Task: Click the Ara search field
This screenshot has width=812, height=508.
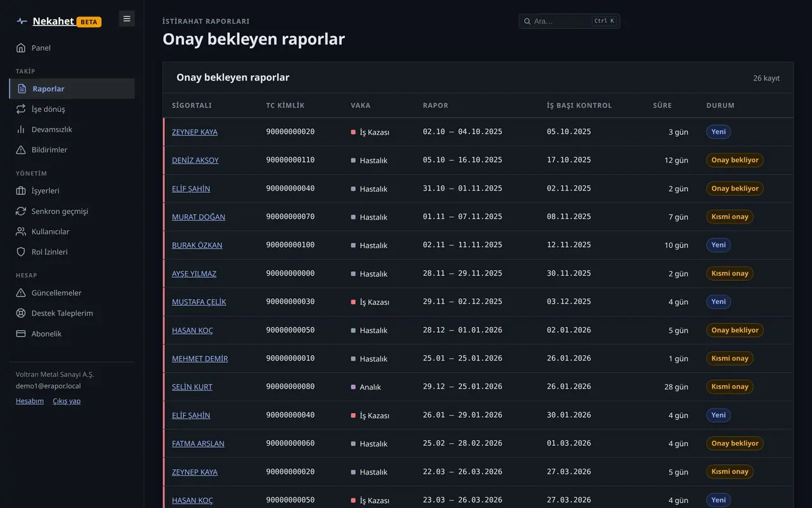Action: pos(569,21)
